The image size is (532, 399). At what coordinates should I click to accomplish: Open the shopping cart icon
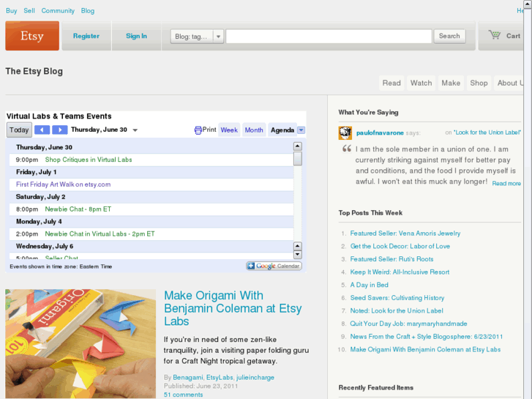[x=495, y=34]
